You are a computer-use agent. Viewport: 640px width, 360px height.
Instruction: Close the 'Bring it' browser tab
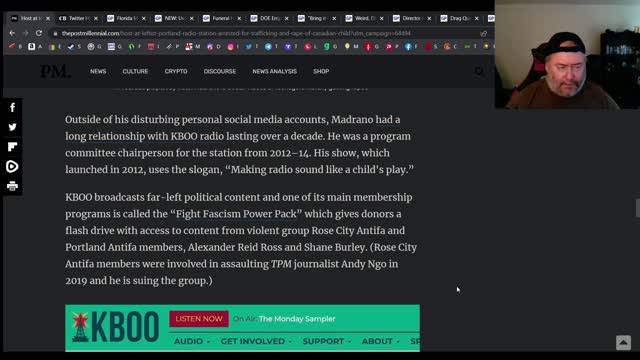point(334,18)
